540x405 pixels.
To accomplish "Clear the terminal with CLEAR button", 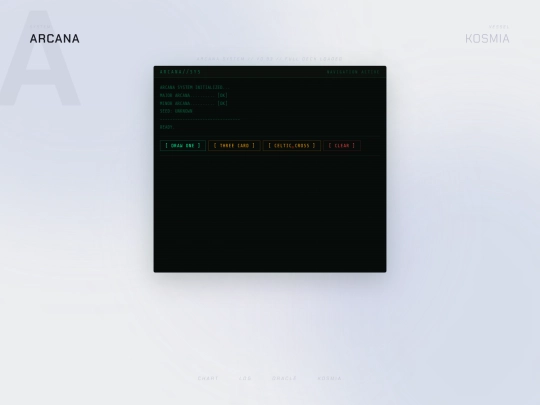I will pyautogui.click(x=342, y=145).
